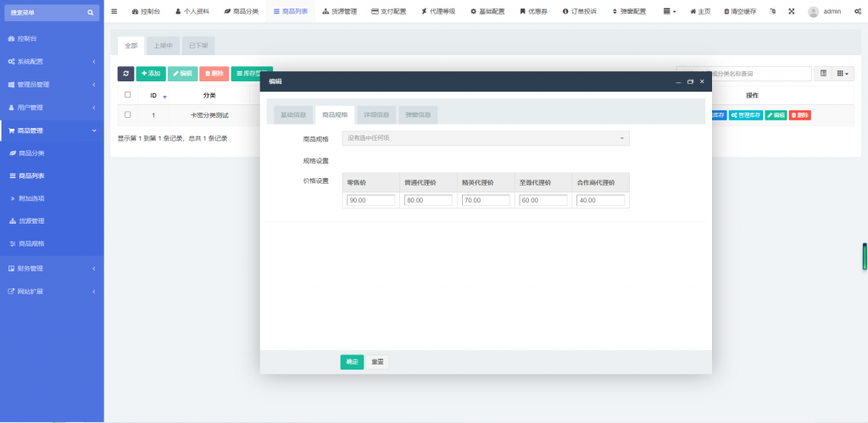
Task: Click the toolbar 删除 button
Action: (x=214, y=74)
